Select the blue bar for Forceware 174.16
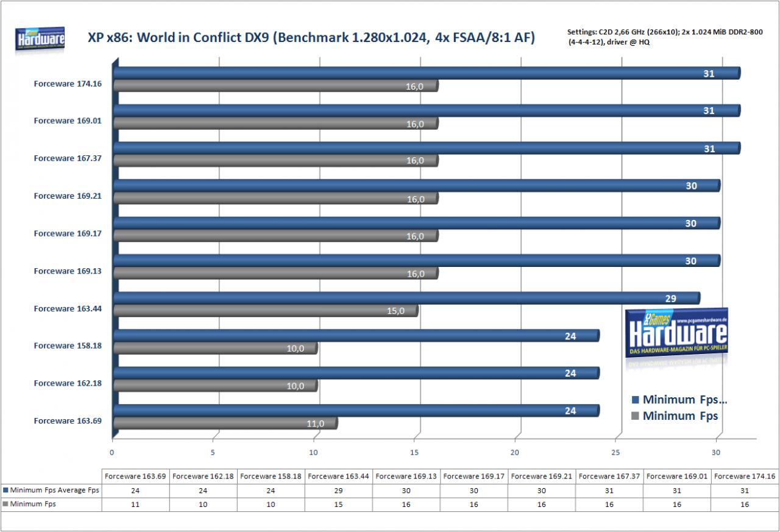 tap(427, 73)
